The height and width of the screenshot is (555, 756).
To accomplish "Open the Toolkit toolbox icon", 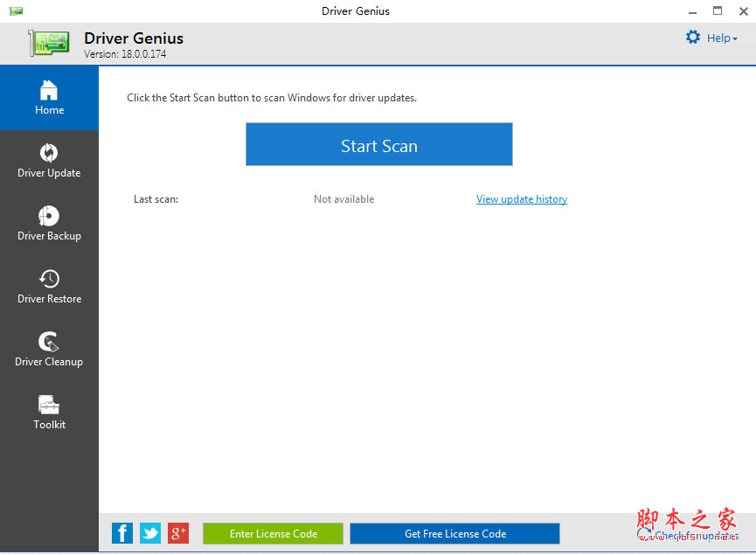I will click(49, 405).
